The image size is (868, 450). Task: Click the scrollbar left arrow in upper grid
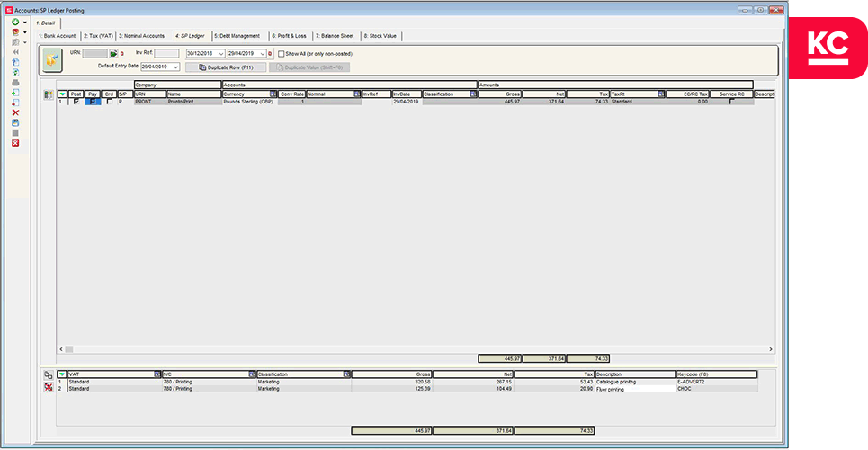point(61,349)
